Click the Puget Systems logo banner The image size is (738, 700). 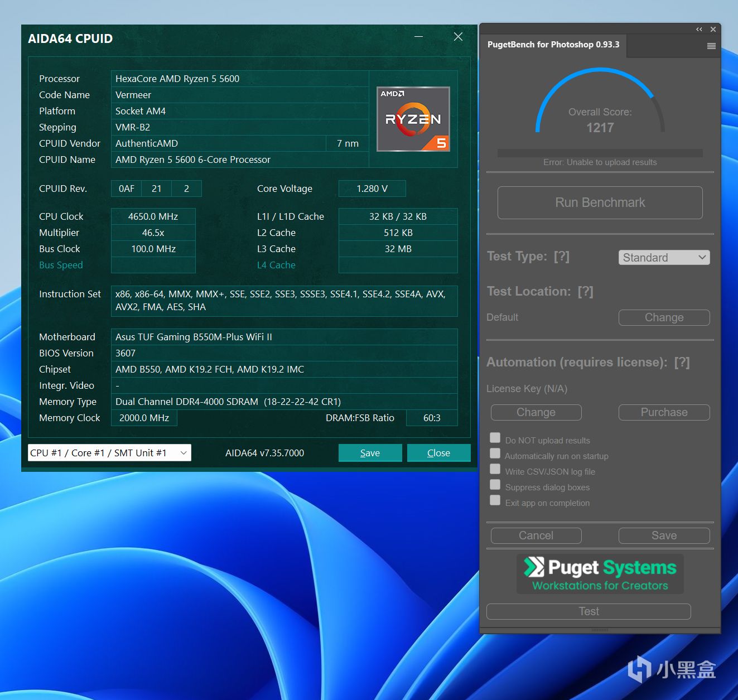pyautogui.click(x=600, y=573)
